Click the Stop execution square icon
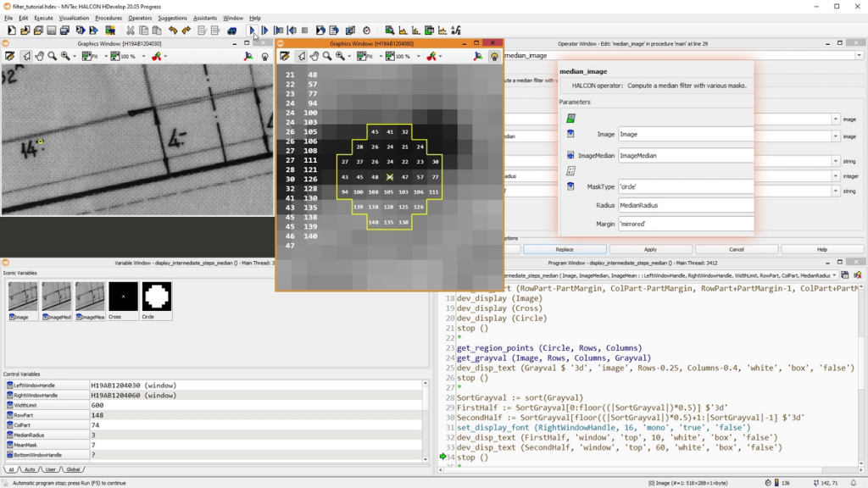This screenshot has width=868, height=488. (x=305, y=30)
